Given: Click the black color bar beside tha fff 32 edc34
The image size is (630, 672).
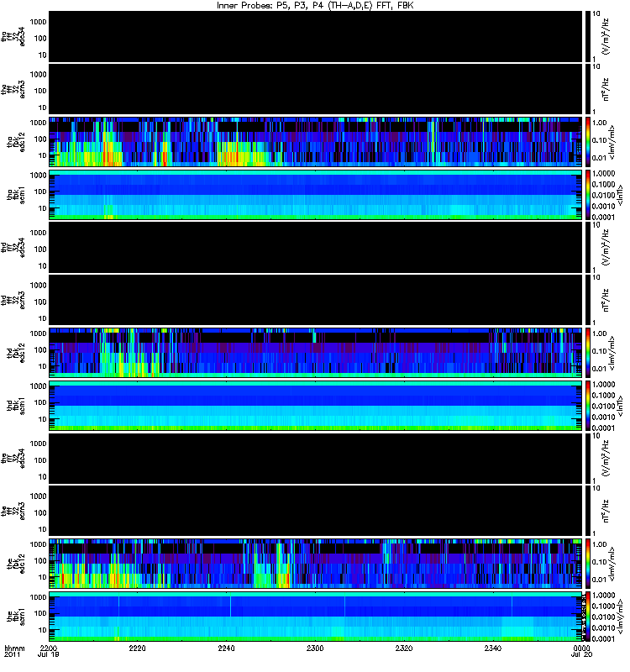Looking at the screenshot, I should 587,36.
